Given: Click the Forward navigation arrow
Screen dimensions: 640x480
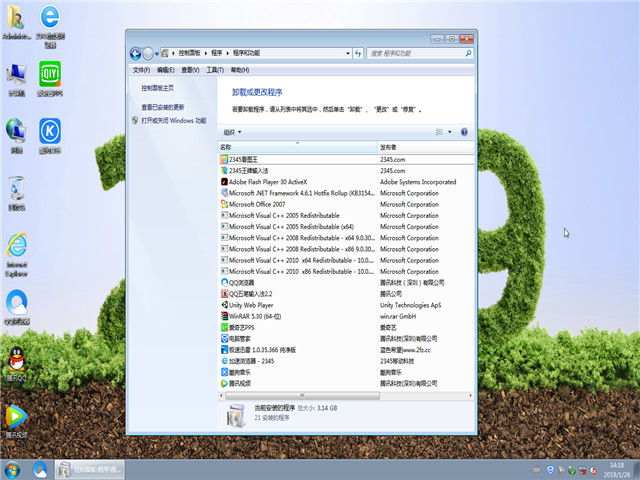Looking at the screenshot, I should [148, 53].
